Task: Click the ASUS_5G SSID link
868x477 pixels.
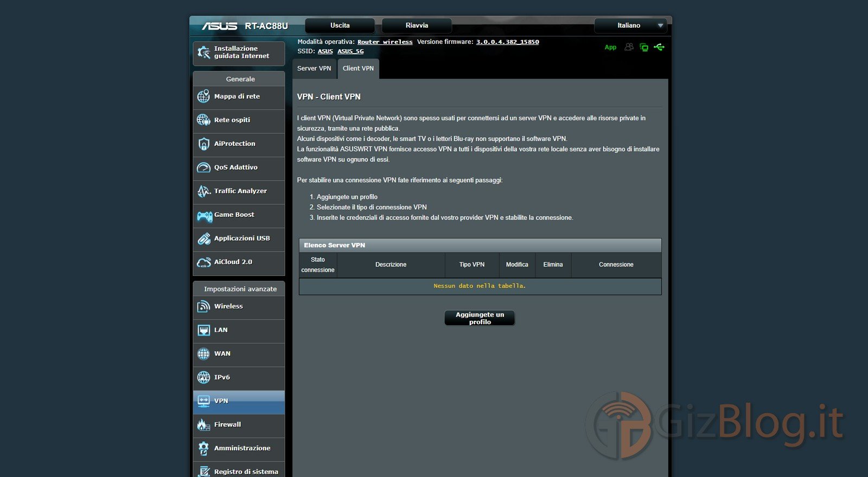Action: tap(350, 51)
